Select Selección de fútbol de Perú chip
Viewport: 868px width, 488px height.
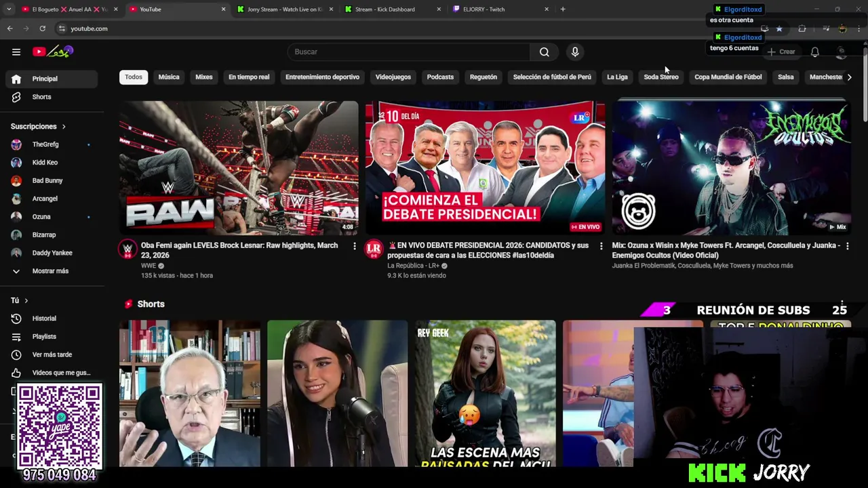point(552,77)
